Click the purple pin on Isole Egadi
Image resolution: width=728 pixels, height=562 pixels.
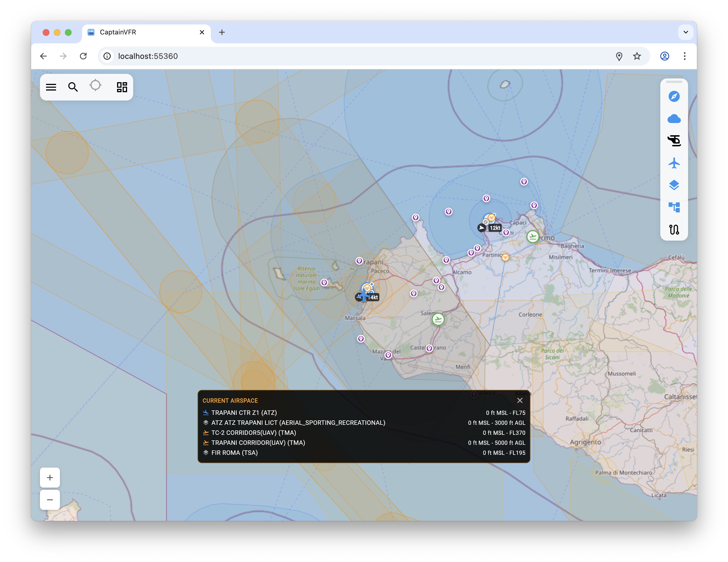324,282
